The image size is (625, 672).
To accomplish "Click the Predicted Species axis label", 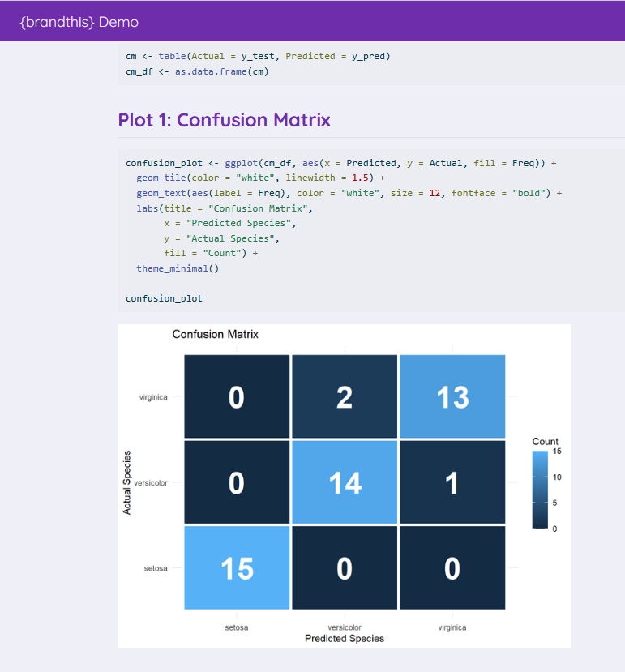I will pyautogui.click(x=345, y=639).
